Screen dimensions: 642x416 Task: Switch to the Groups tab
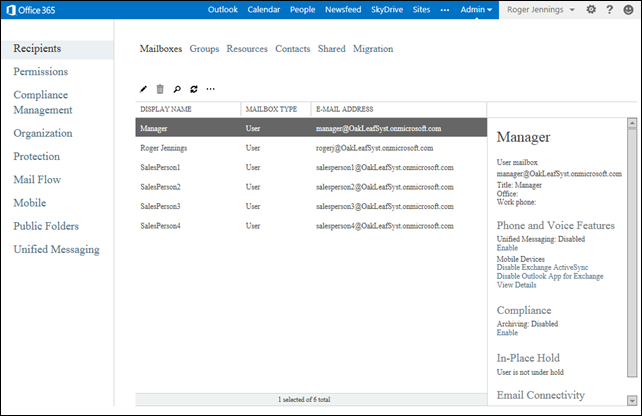[x=204, y=49]
